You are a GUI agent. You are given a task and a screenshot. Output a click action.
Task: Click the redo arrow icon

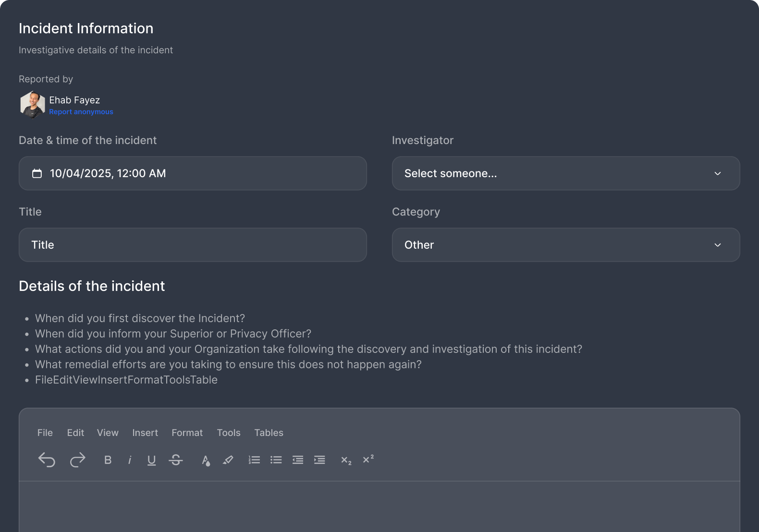click(x=77, y=460)
